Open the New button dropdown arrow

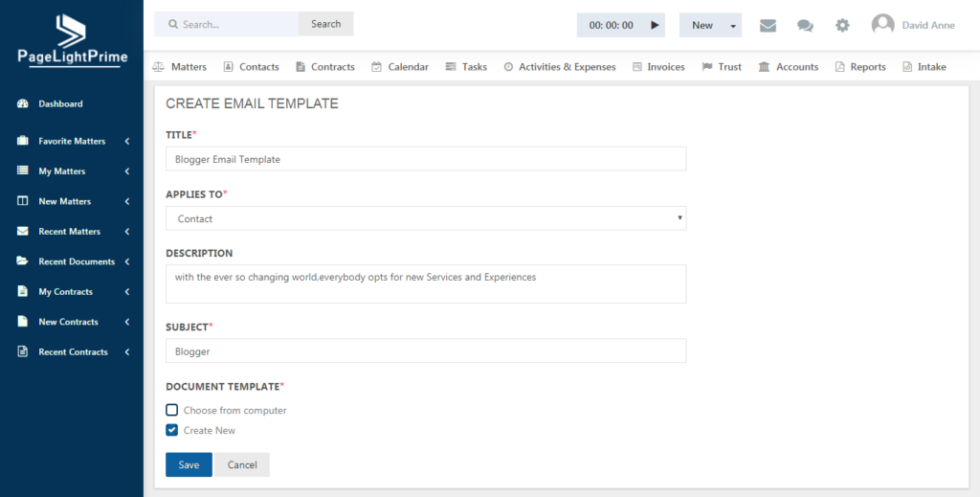click(732, 26)
